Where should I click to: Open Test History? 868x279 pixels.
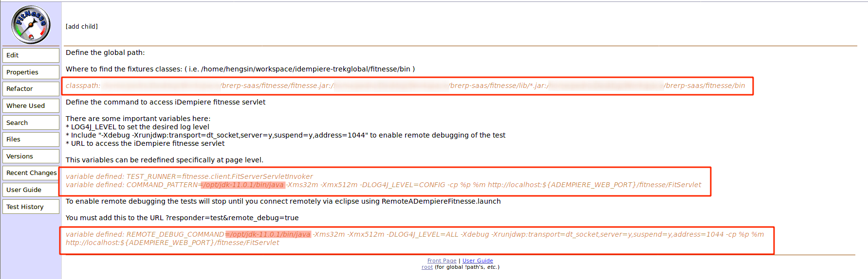(31, 207)
